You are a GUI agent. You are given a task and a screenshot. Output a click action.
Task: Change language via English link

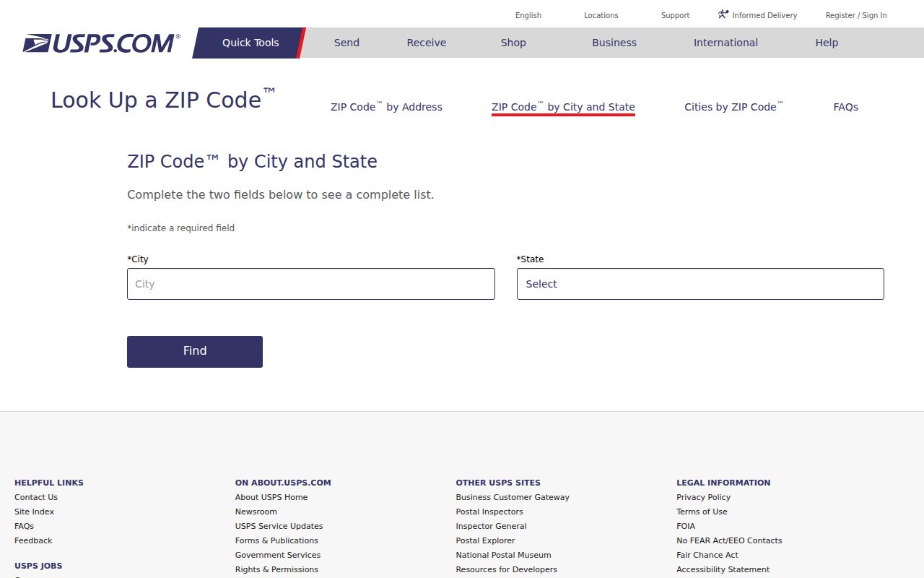528,15
